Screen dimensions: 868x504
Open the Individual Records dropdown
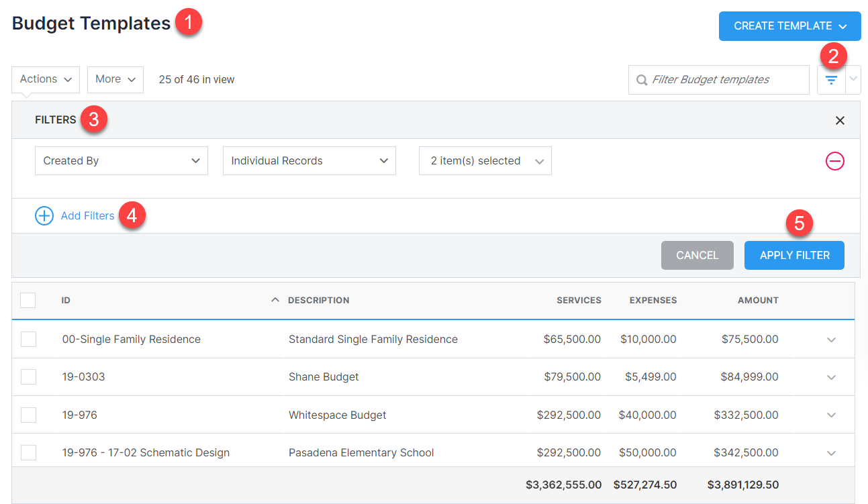coord(309,160)
